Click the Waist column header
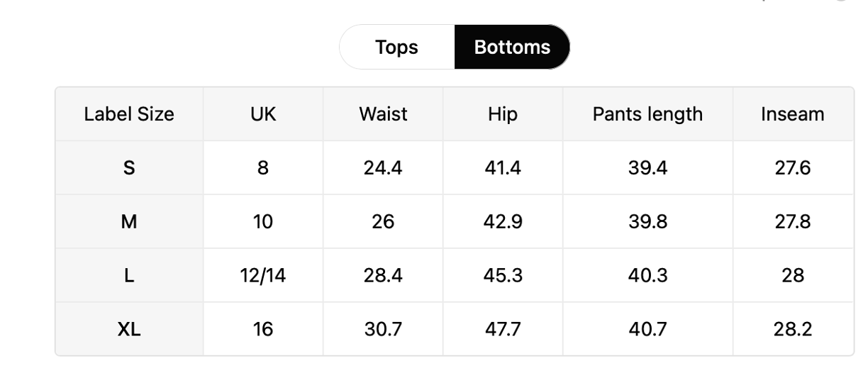Image resolution: width=868 pixels, height=373 pixels. 383,114
